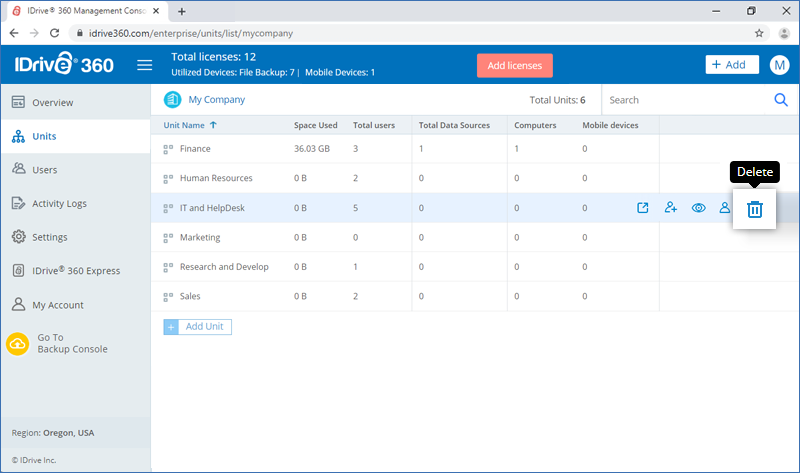Click Total Units: 6 text
The height and width of the screenshot is (473, 800).
coord(557,100)
